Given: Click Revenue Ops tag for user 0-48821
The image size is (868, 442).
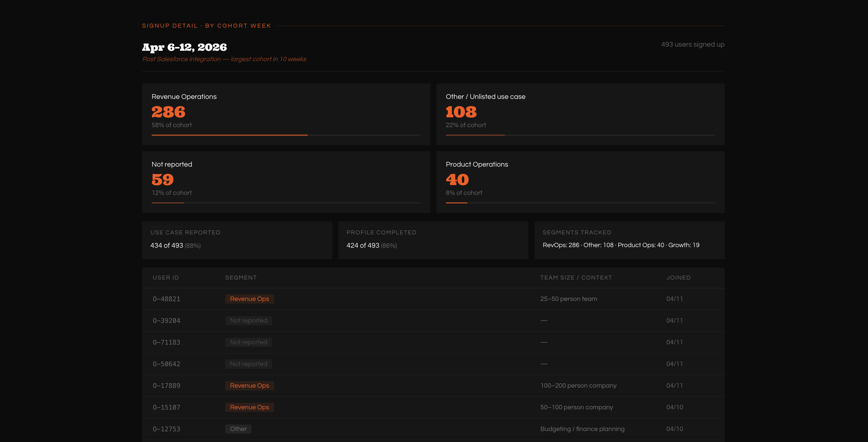Looking at the screenshot, I should (250, 299).
